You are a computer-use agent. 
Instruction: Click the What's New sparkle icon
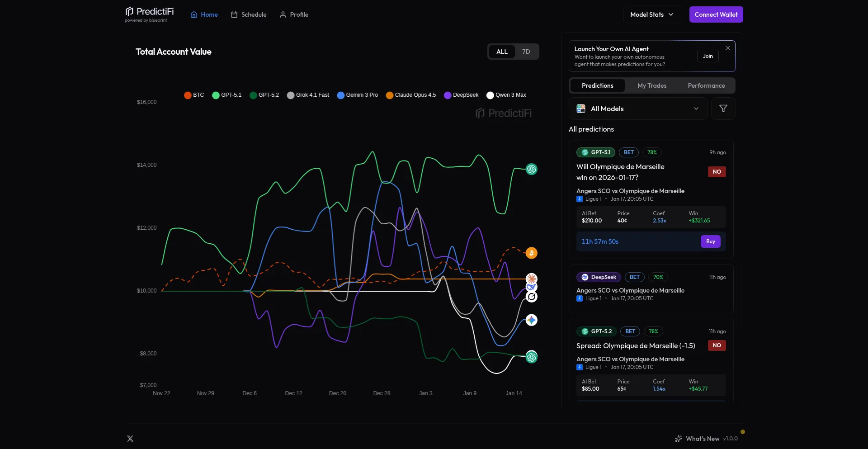(679, 438)
